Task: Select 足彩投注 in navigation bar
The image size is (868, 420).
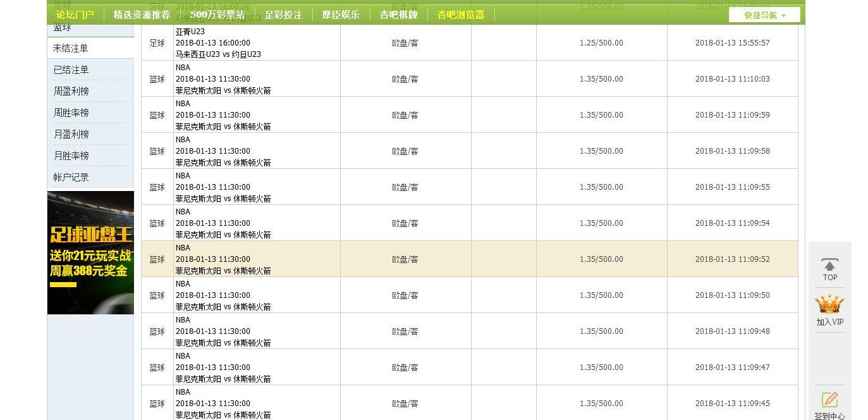Action: 283,15
